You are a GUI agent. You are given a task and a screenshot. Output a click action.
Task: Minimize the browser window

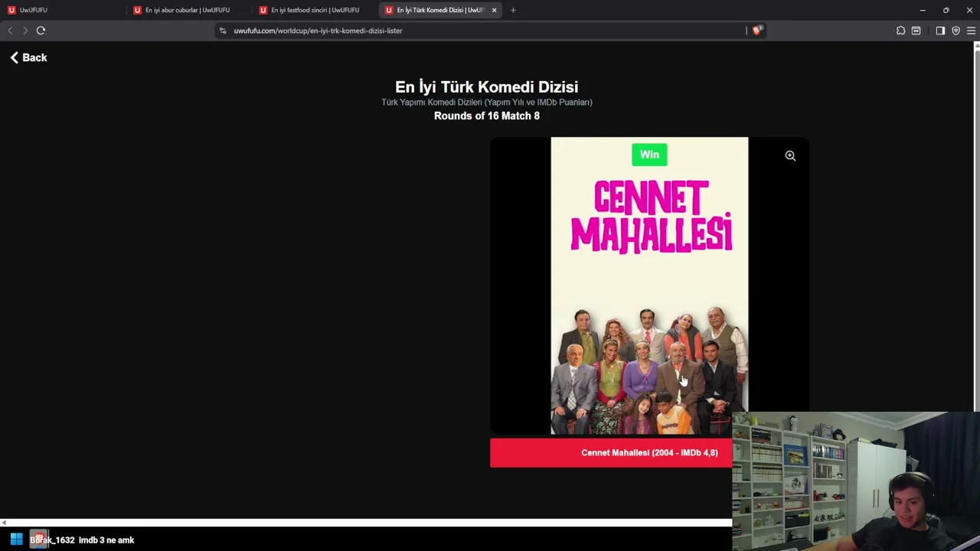point(923,10)
